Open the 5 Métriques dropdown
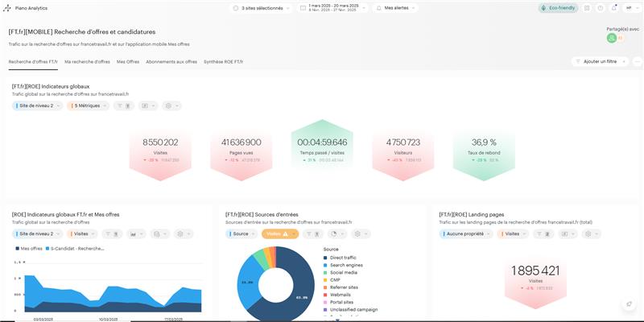 [x=88, y=105]
